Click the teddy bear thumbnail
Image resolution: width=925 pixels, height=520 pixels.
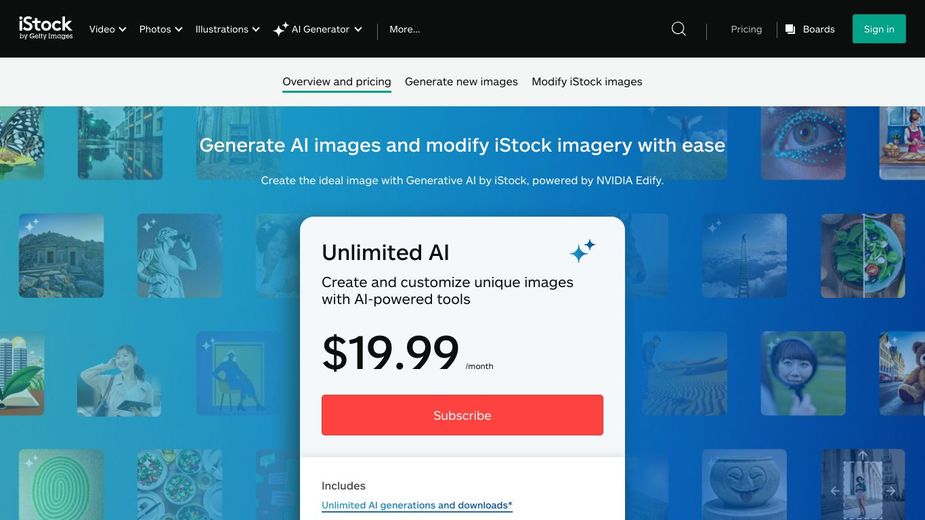(905, 373)
